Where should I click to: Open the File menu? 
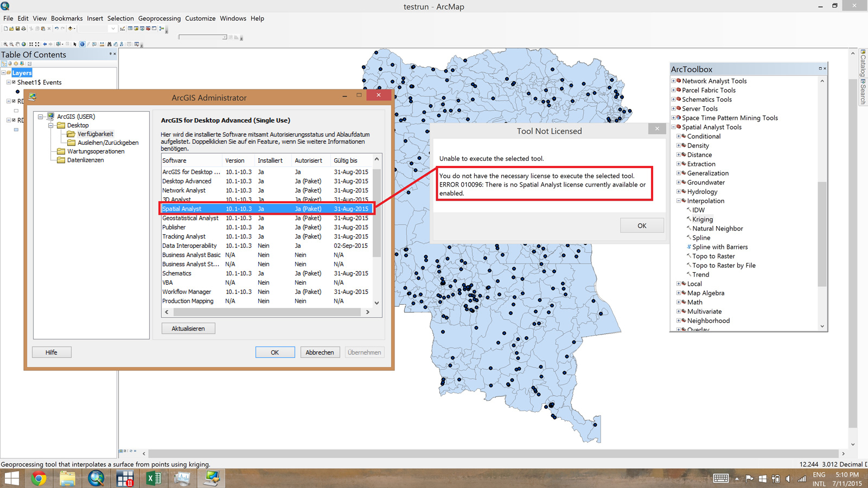tap(8, 18)
